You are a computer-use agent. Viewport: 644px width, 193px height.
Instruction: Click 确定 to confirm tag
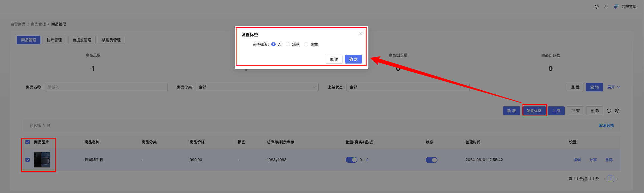(x=353, y=59)
